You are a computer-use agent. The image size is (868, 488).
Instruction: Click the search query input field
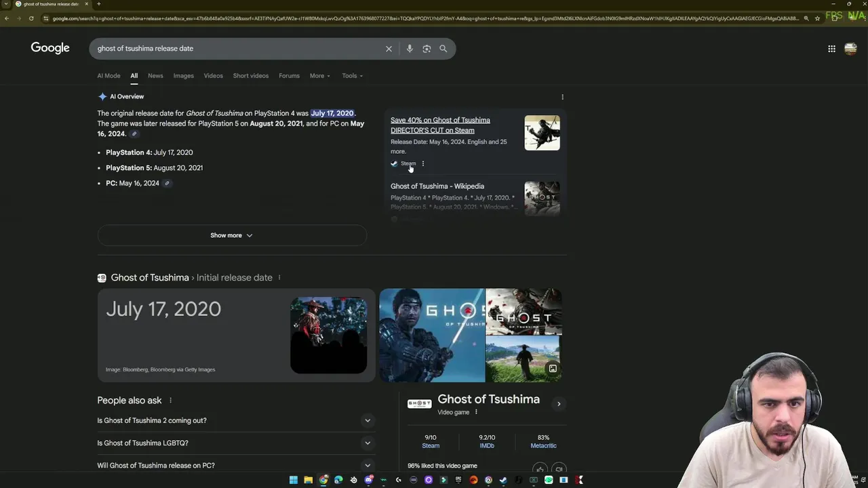click(x=237, y=49)
